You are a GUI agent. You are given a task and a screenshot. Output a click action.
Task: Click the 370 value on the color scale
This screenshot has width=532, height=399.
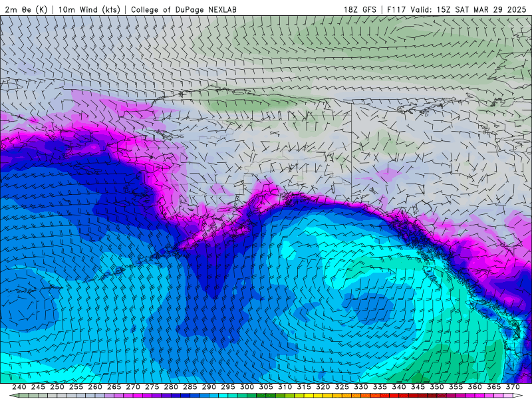pyautogui.click(x=513, y=387)
